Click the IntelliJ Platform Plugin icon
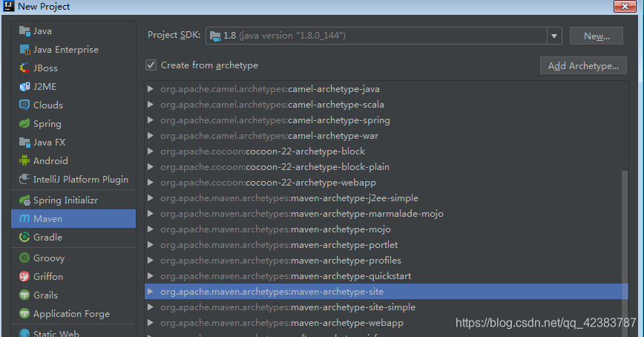This screenshot has width=644, height=337. 24,179
